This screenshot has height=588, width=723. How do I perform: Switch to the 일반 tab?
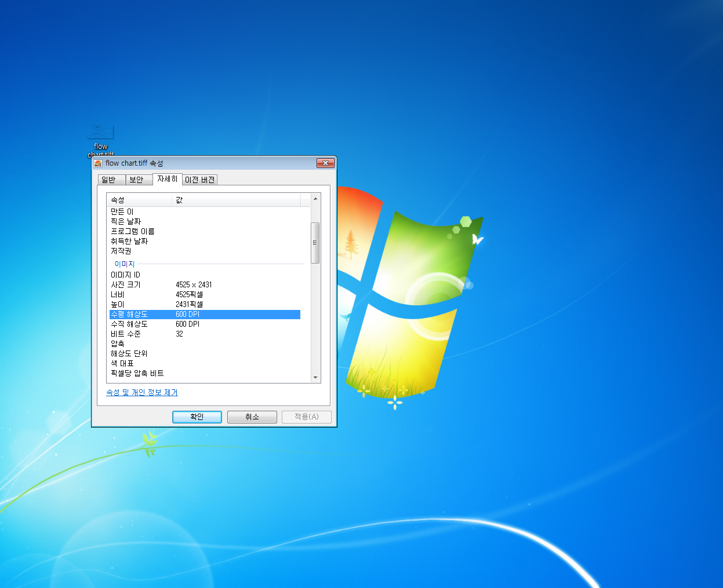click(110, 180)
